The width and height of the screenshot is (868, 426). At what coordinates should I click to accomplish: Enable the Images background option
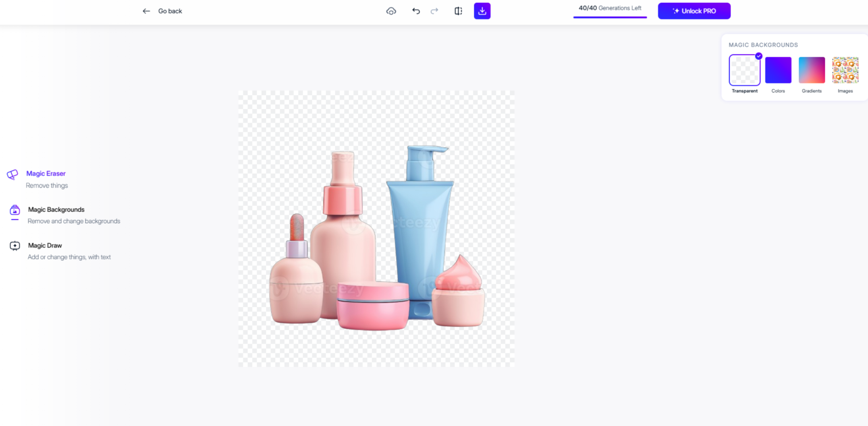pos(845,70)
